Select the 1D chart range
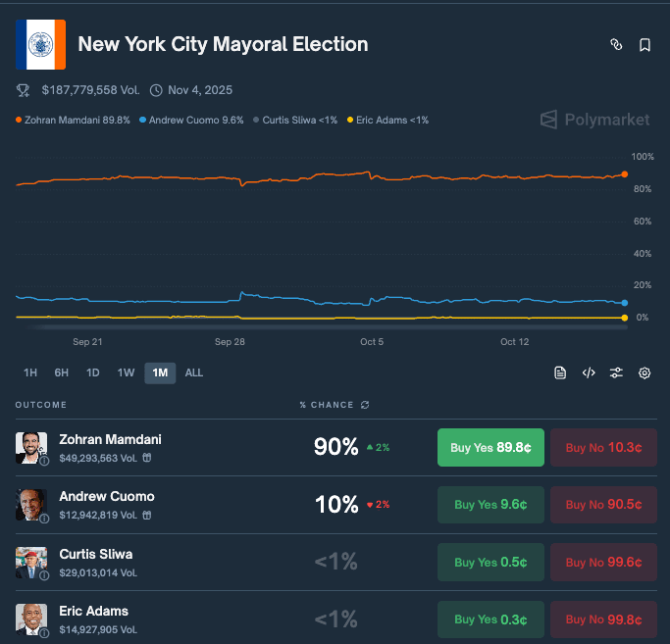The width and height of the screenshot is (670, 644). [93, 372]
